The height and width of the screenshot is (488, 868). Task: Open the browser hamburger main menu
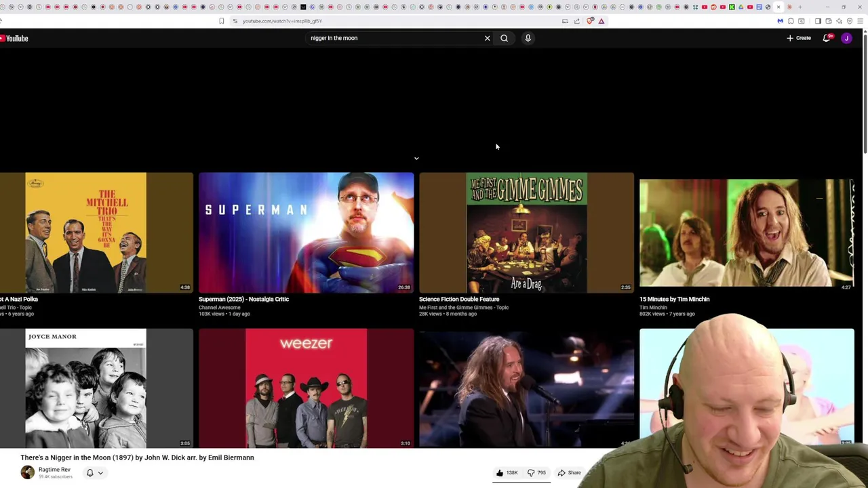coord(861,21)
